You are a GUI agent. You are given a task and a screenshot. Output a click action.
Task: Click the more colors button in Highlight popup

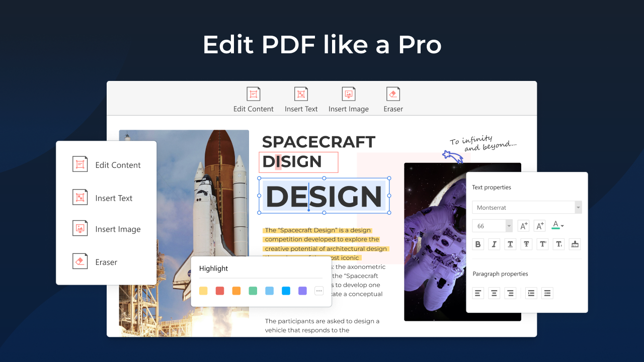tap(318, 291)
